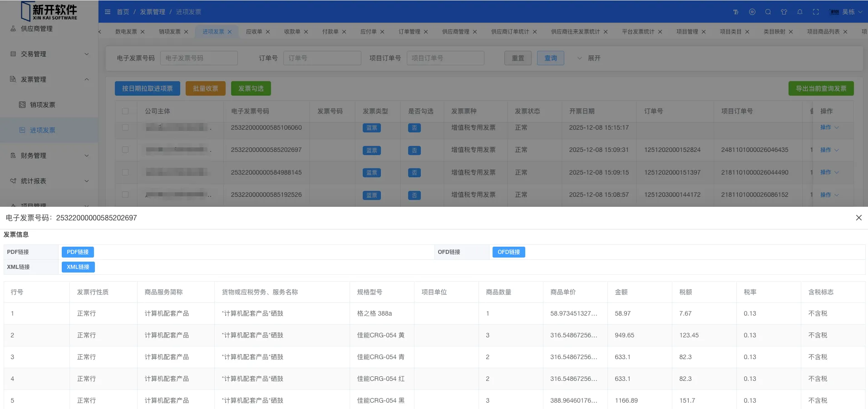868x409 pixels.
Task: Open the font size setting icon
Action: point(736,12)
